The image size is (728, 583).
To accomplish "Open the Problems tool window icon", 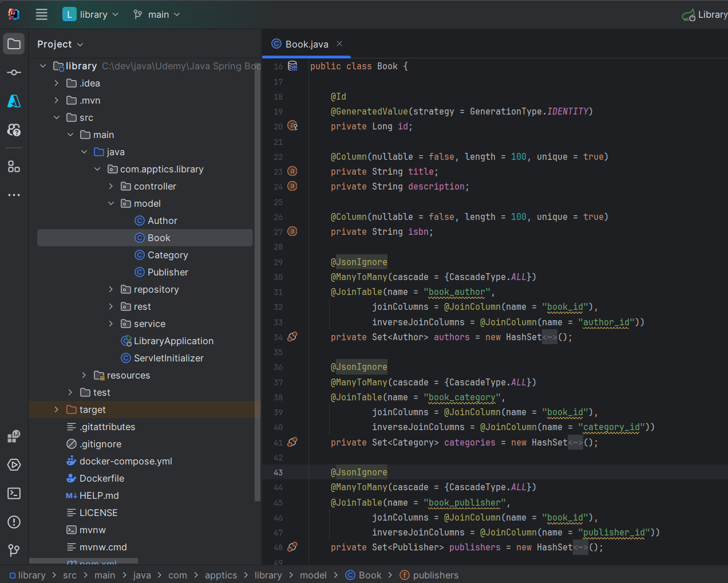I will point(14,522).
